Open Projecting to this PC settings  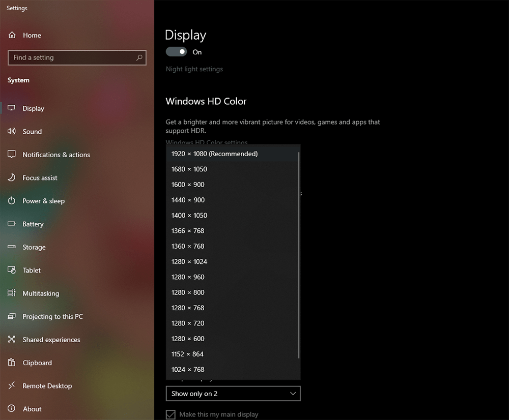[77, 316]
